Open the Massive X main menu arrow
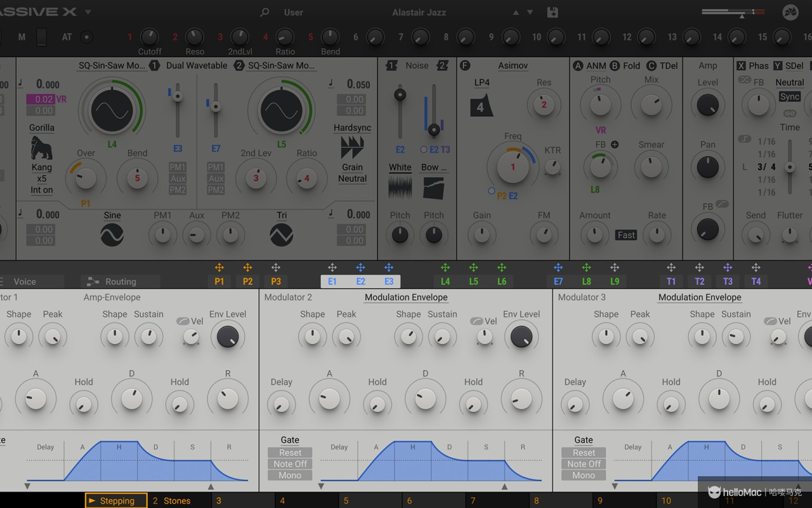The image size is (812, 508). (x=88, y=12)
